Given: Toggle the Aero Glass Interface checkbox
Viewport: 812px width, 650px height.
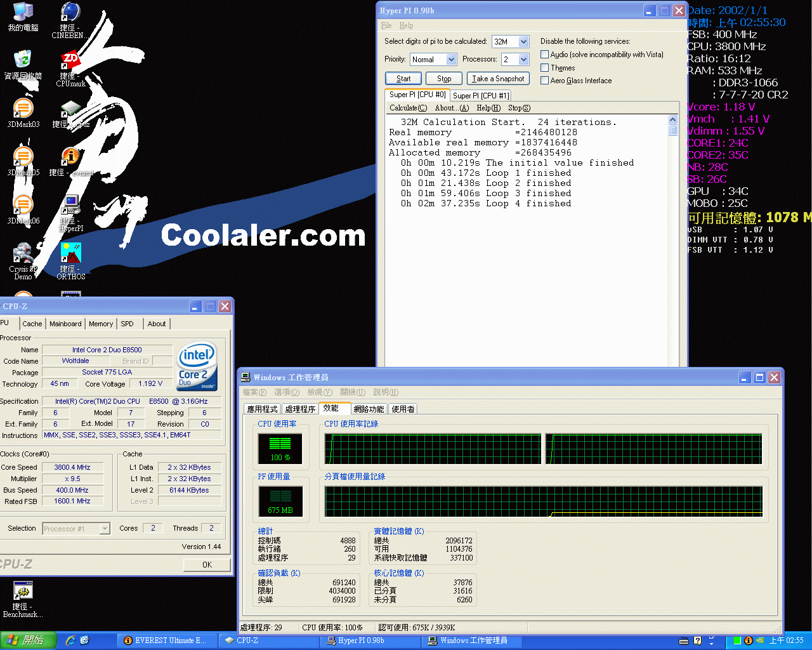Looking at the screenshot, I should (x=544, y=81).
